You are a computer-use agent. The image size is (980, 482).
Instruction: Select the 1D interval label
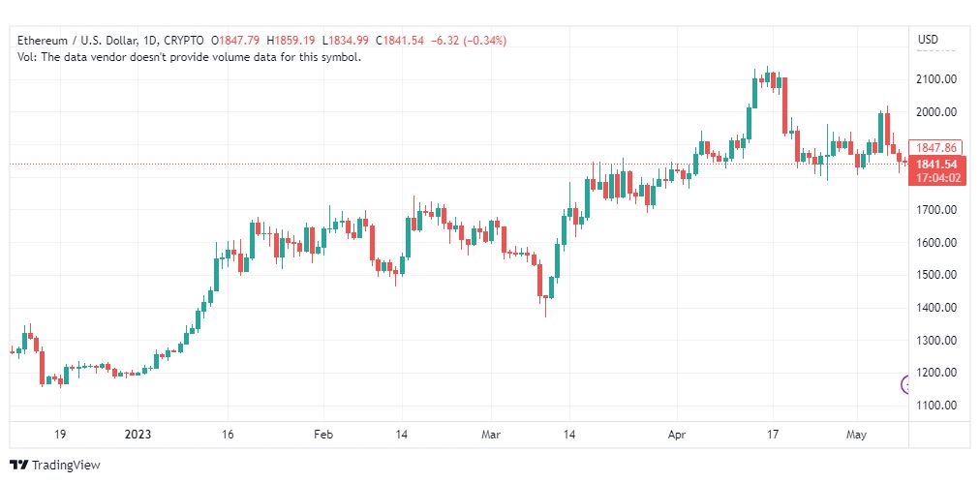[149, 41]
